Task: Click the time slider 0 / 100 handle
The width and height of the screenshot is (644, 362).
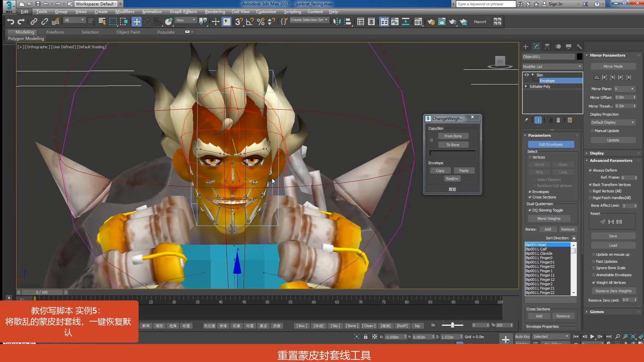Action: click(x=42, y=292)
